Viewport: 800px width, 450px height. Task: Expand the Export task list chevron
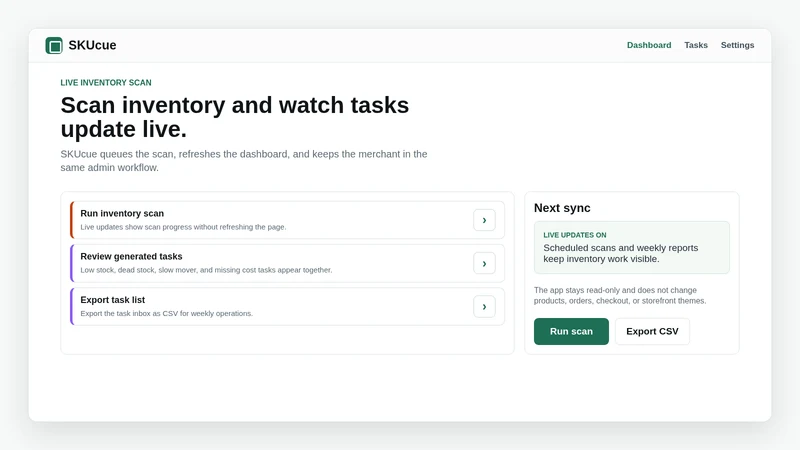click(x=484, y=307)
